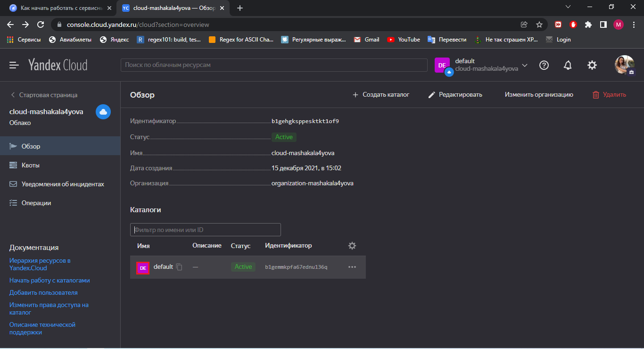
Task: Open Иерархия ресурсов в Yandex.Cloud link
Action: [x=40, y=264]
